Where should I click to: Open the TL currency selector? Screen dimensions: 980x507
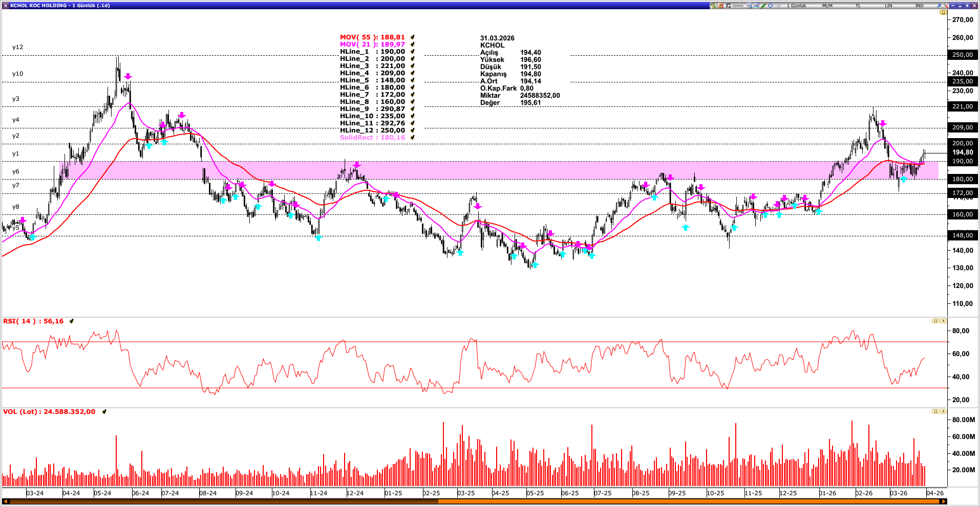tap(858, 6)
